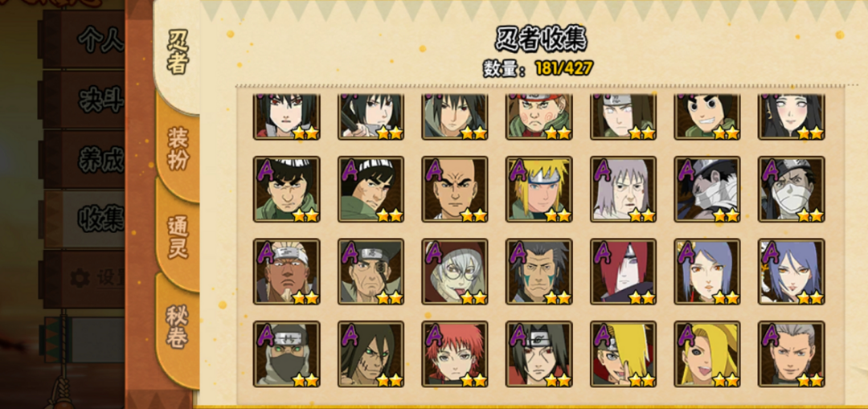Select the red-haired Sasori portrait

pos(454,354)
